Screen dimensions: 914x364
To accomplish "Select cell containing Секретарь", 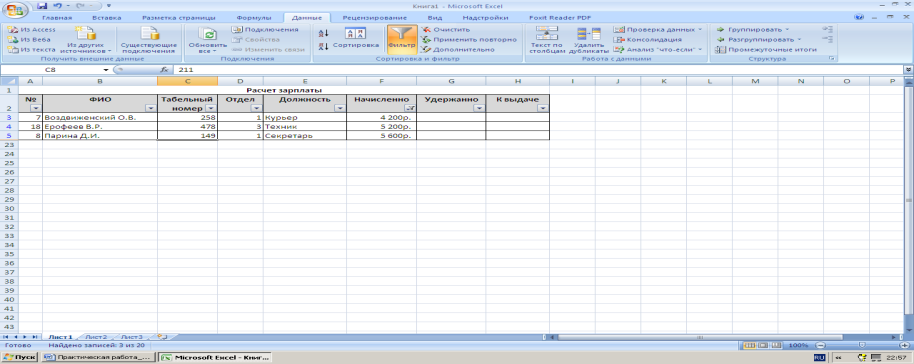I will [304, 135].
